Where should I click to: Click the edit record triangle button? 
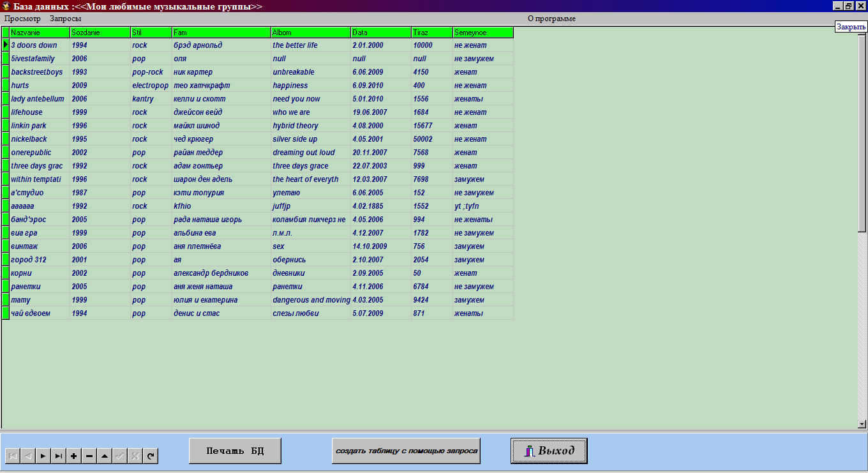105,456
